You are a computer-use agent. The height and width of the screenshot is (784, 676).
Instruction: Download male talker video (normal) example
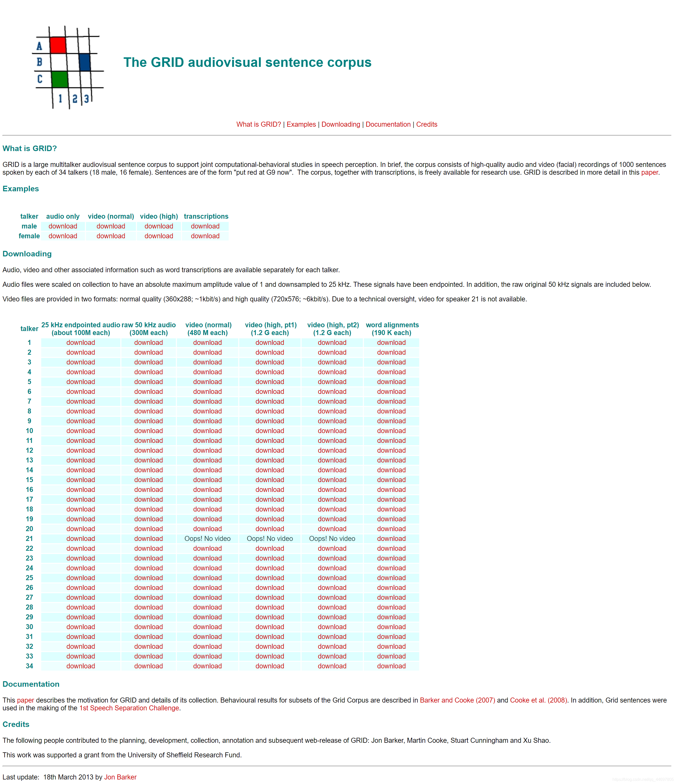(111, 226)
